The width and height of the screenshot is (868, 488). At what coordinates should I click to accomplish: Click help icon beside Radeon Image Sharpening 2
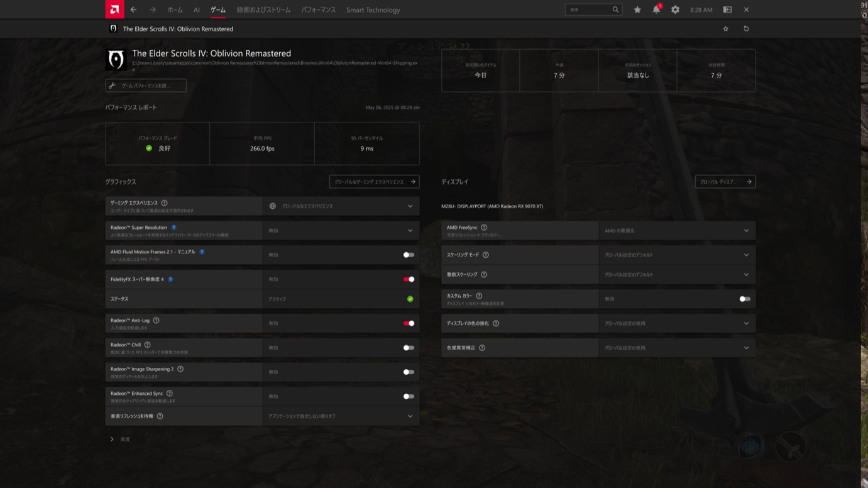(x=180, y=369)
